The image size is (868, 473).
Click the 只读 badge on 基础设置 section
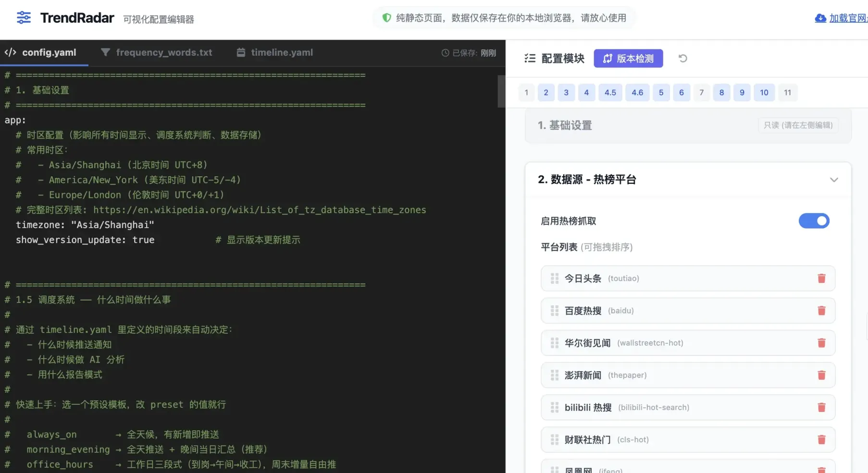[798, 125]
